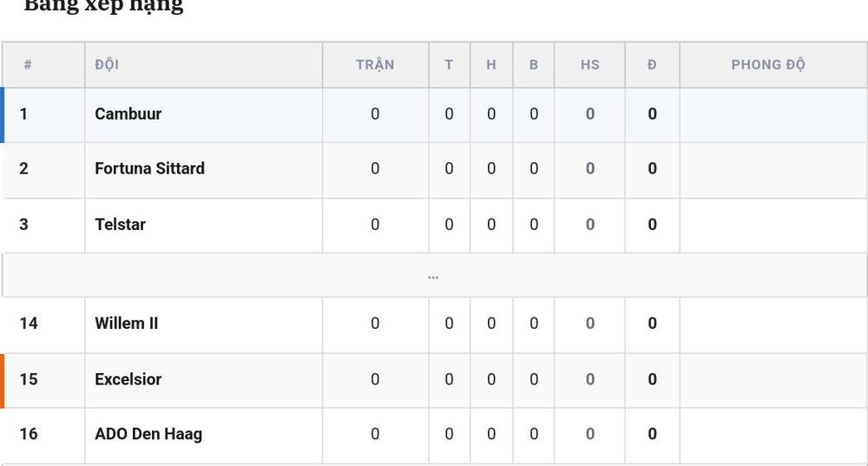Click Cambuur's points value
The width and height of the screenshot is (868, 466).
tap(652, 114)
